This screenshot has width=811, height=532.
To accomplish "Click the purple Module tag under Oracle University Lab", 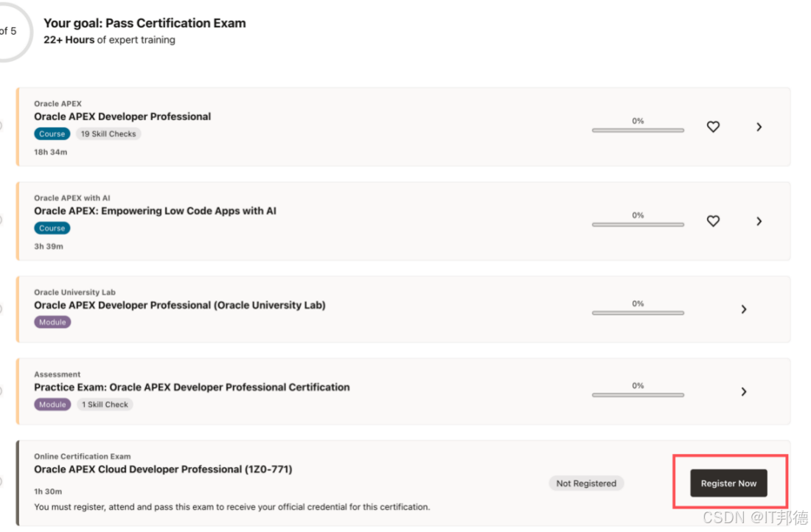I will click(52, 322).
